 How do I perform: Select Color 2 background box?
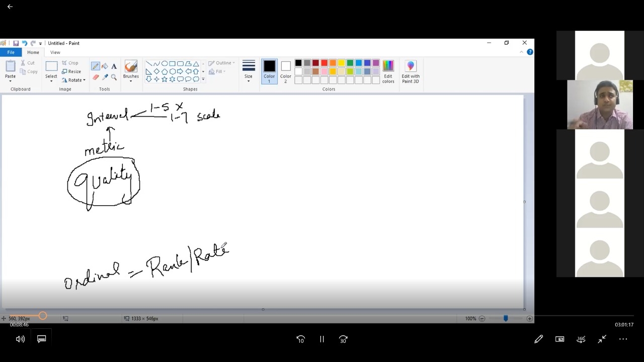(285, 72)
